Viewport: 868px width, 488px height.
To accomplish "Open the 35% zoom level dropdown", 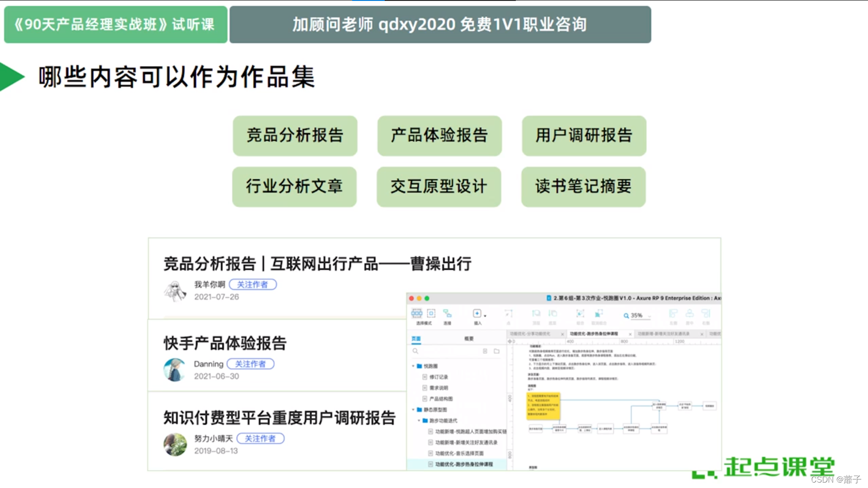I will point(650,316).
